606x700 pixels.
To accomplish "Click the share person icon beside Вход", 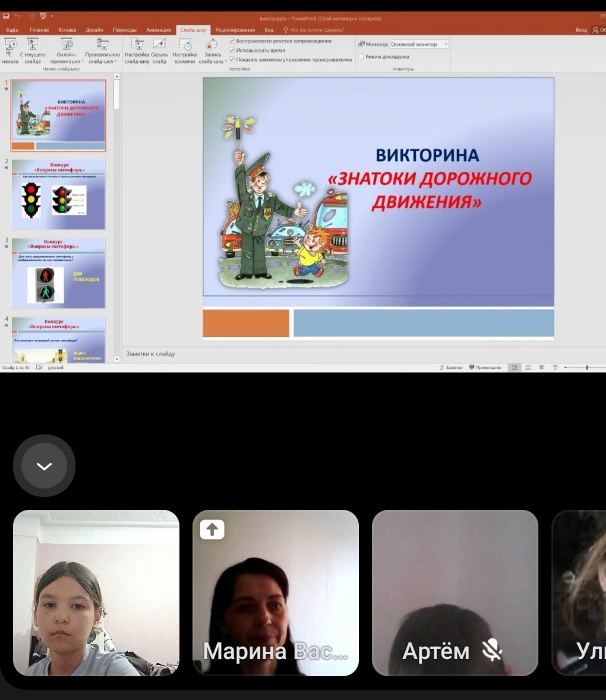I will (595, 30).
